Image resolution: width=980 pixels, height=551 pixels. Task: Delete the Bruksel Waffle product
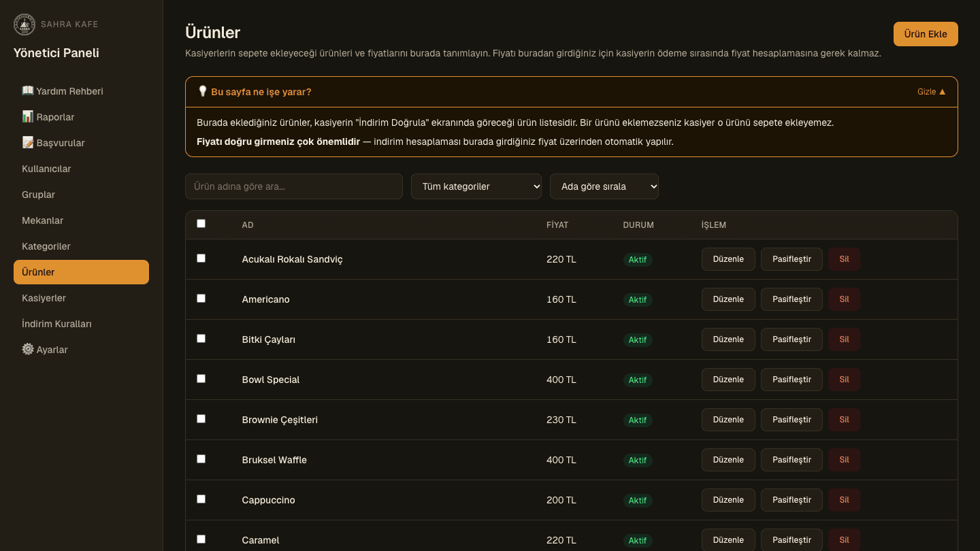[844, 460]
